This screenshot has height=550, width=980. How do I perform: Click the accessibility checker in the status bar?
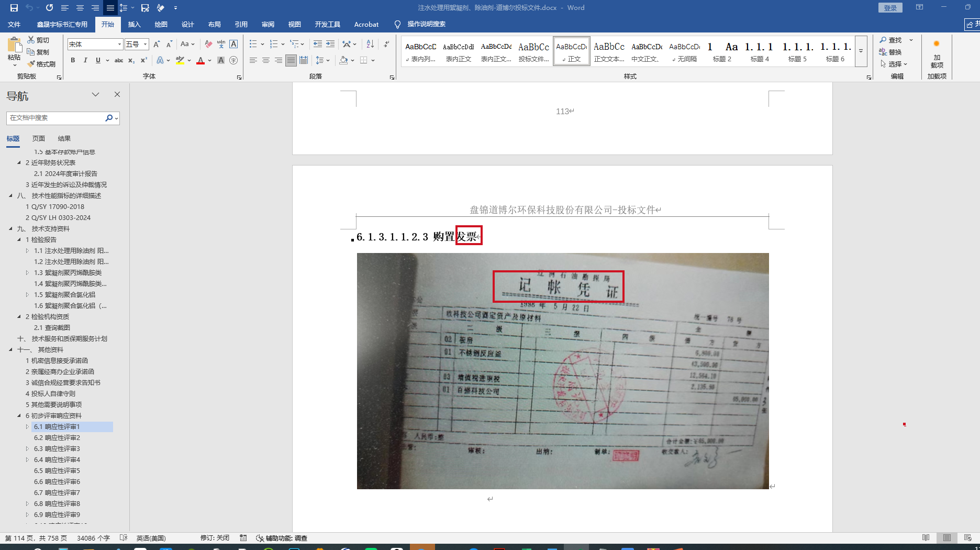pos(281,538)
